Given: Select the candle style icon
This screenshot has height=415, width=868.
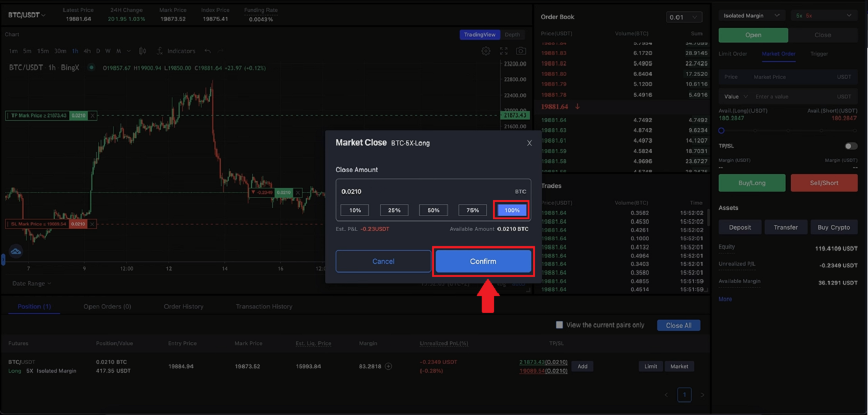Looking at the screenshot, I should 142,51.
